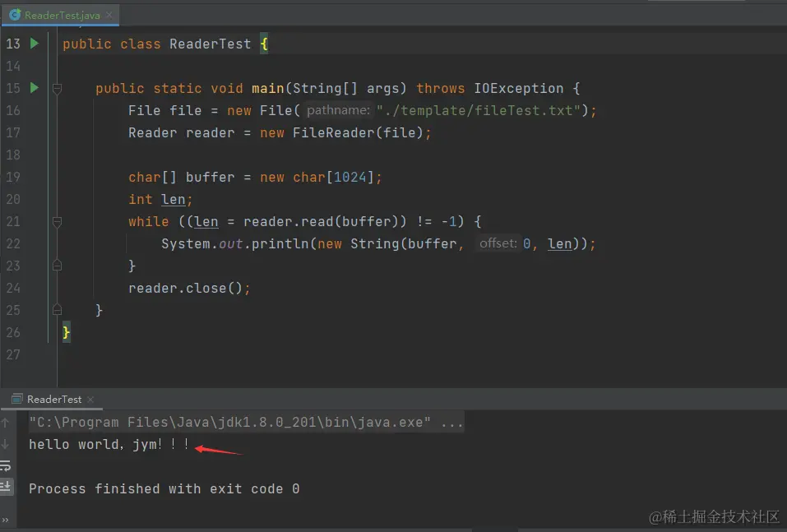Click fold end marker at line 25
Image resolution: width=787 pixels, height=532 pixels.
[x=58, y=310]
